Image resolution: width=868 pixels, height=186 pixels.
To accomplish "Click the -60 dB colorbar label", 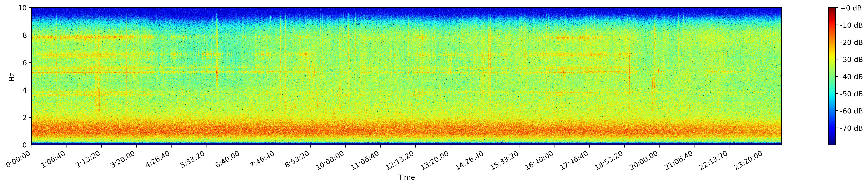I will point(852,111).
